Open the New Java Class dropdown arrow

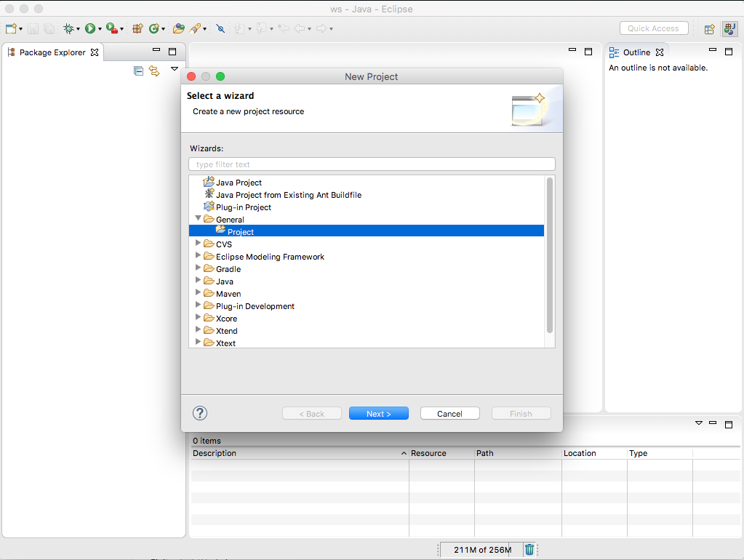click(163, 29)
